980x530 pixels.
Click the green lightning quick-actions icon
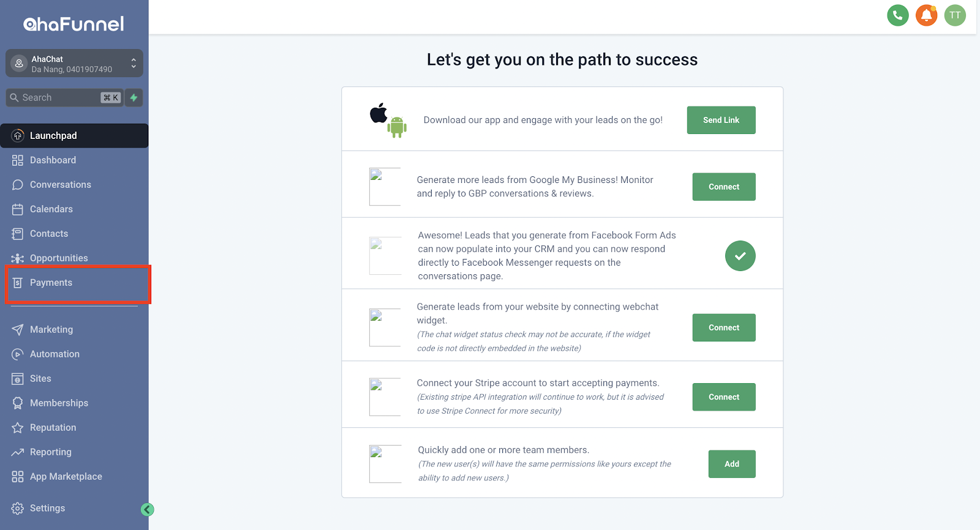coord(134,97)
